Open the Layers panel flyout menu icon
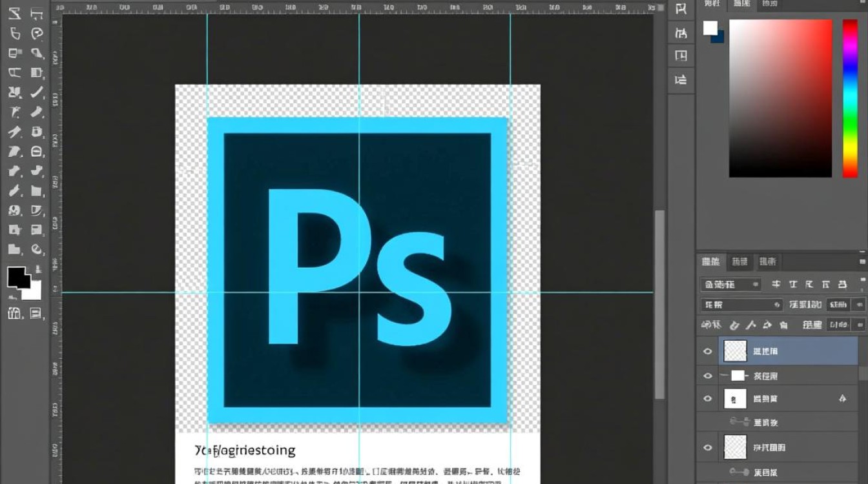Image resolution: width=868 pixels, height=484 pixels. [862, 262]
